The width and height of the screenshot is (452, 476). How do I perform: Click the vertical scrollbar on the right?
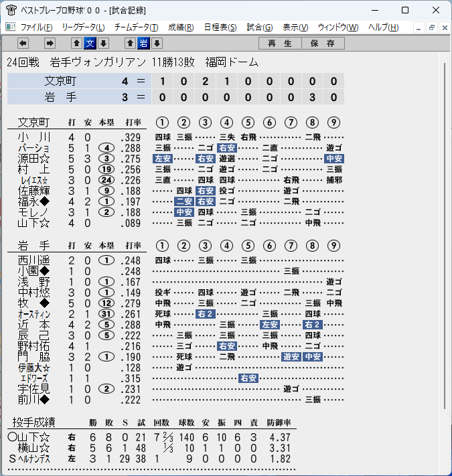445,236
